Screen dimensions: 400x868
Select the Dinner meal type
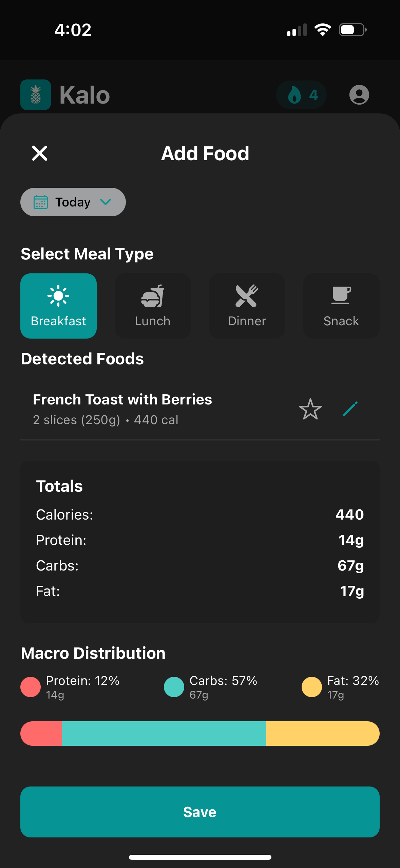[247, 306]
